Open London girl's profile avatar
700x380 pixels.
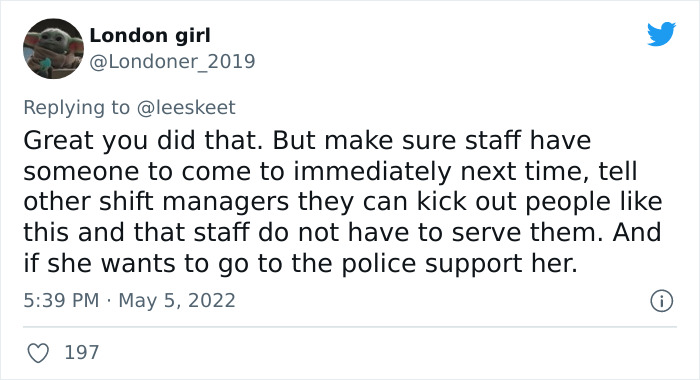53,48
